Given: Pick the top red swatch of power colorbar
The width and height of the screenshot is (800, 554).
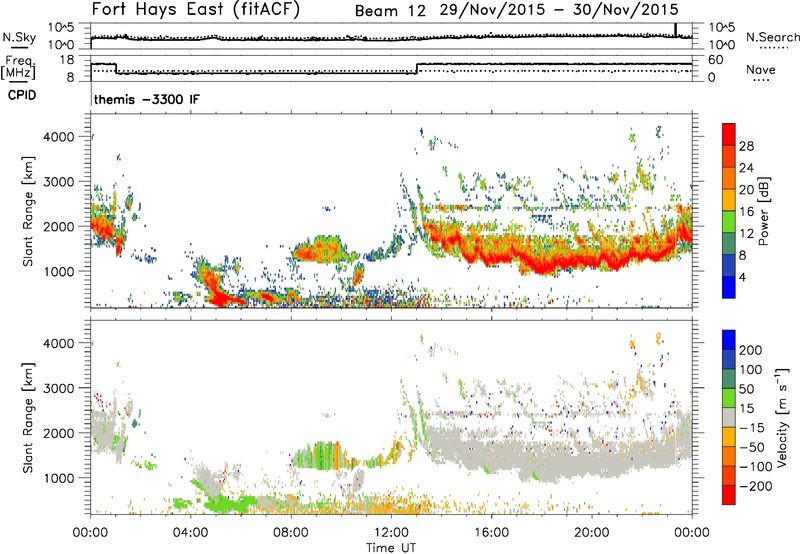Looking at the screenshot, I should coord(729,134).
